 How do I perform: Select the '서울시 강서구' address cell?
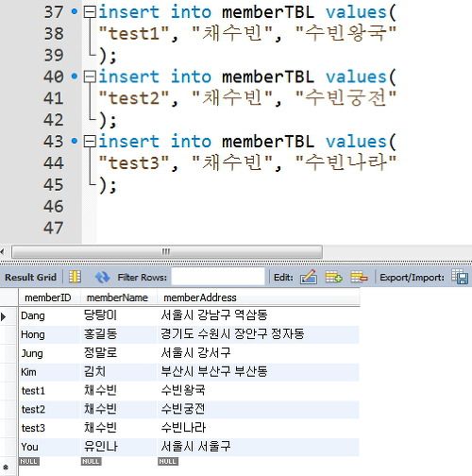click(258, 353)
